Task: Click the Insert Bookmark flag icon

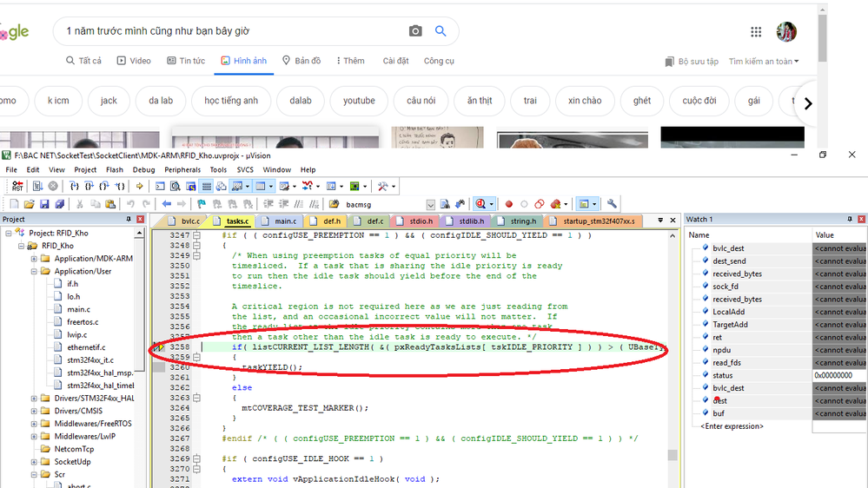Action: 202,204
